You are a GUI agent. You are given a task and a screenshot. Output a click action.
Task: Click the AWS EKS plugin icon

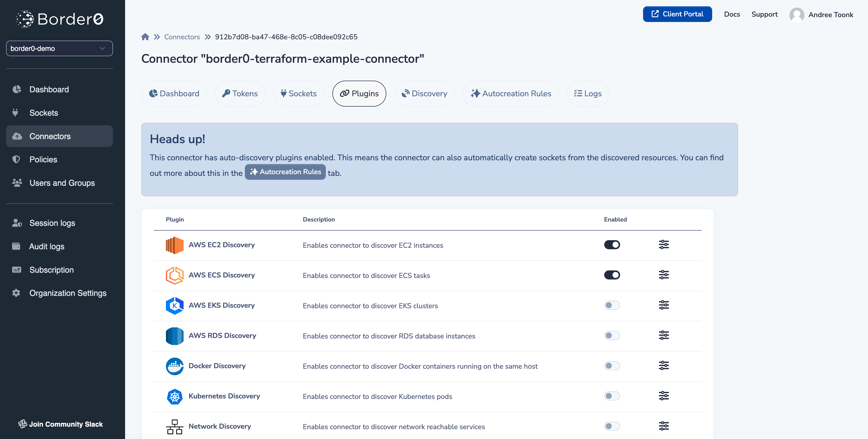175,306
